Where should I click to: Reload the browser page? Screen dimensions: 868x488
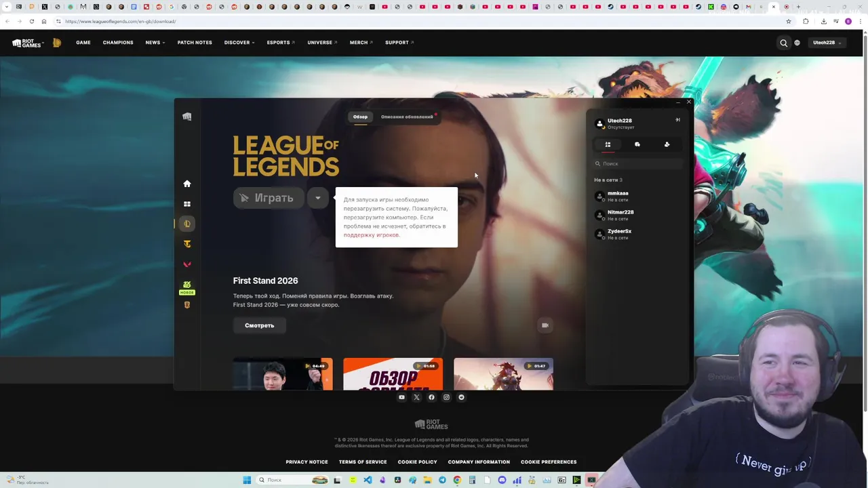(x=31, y=21)
